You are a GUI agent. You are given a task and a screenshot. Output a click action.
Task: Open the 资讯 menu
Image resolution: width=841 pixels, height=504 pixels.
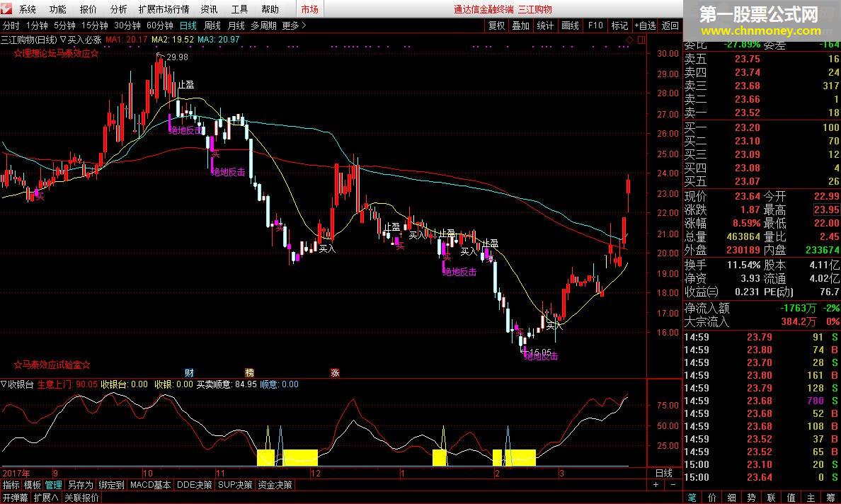[209, 9]
